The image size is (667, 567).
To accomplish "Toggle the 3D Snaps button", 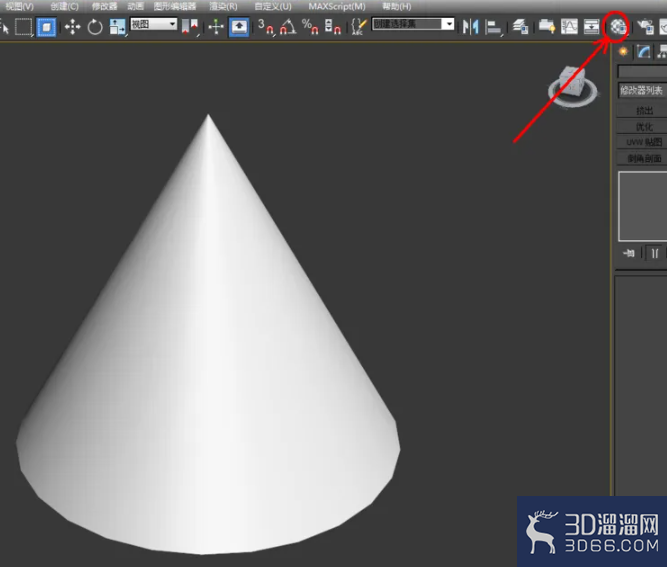I will click(265, 27).
